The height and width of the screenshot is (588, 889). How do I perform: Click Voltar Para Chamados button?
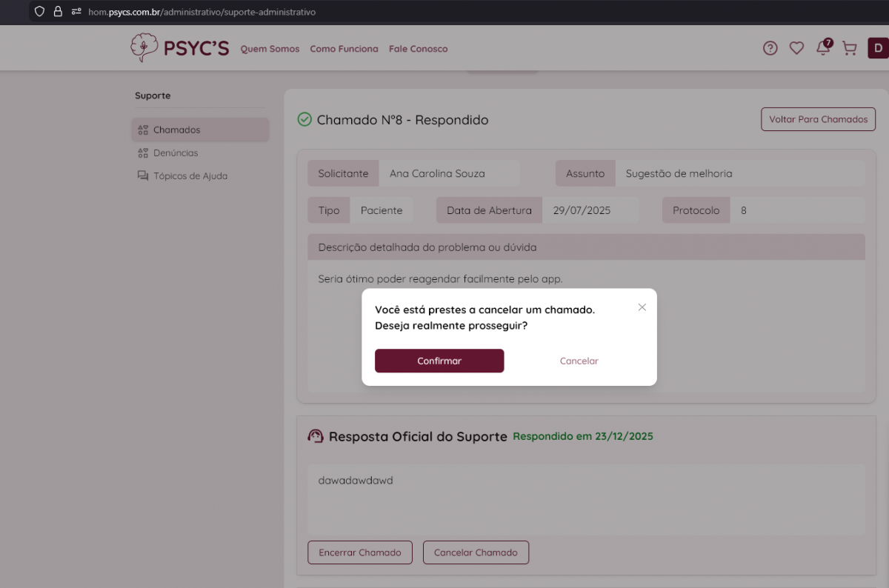tap(818, 119)
